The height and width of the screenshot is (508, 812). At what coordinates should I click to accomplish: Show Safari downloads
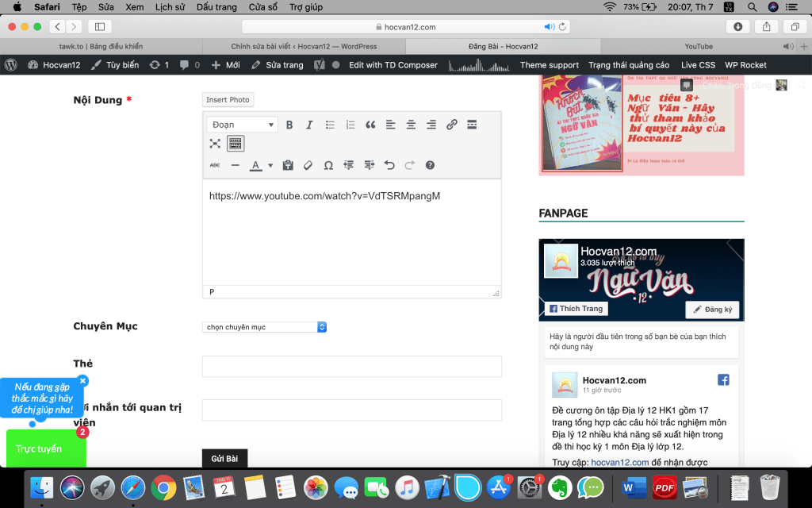click(x=738, y=26)
